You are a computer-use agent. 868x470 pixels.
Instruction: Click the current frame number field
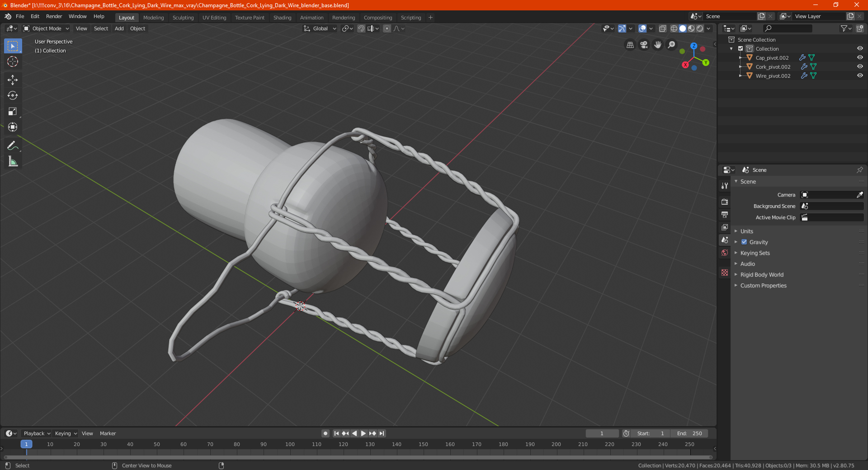pyautogui.click(x=602, y=433)
